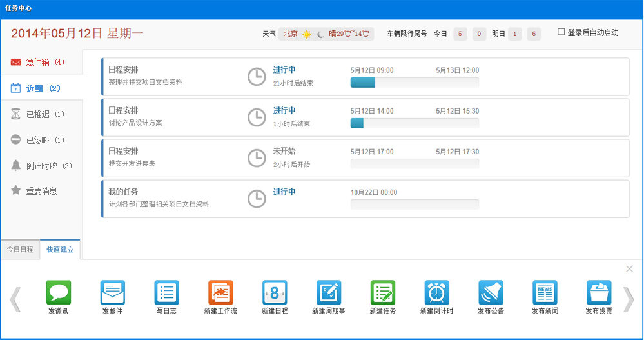Click the 新建日程 calendar icon
Image resolution: width=644 pixels, height=340 pixels.
pyautogui.click(x=275, y=293)
